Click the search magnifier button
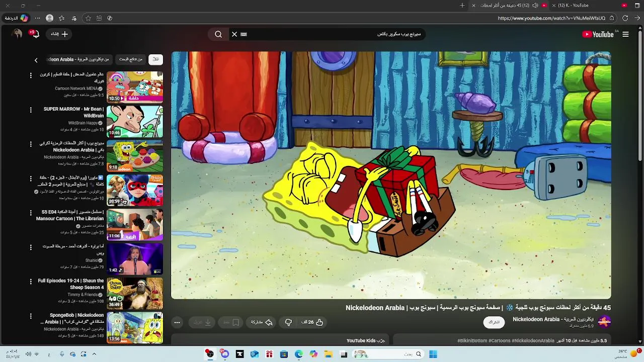Image resolution: width=644 pixels, height=362 pixels. tap(218, 34)
